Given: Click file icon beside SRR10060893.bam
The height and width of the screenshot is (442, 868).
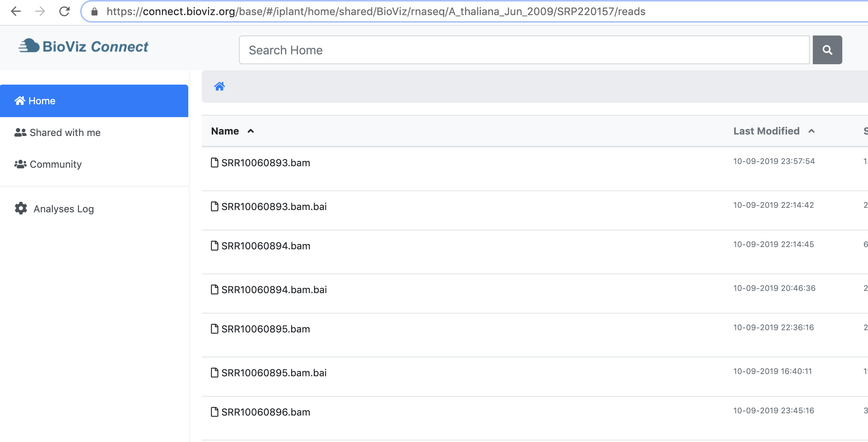Looking at the screenshot, I should tap(214, 162).
